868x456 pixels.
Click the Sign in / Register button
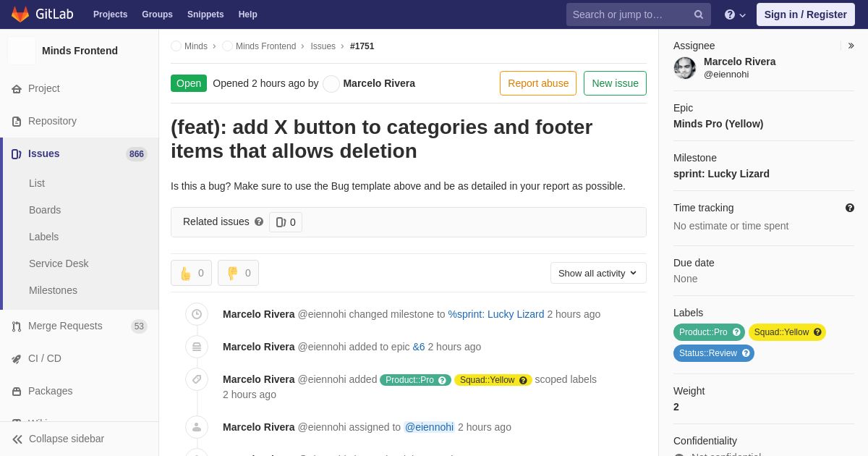click(x=805, y=14)
